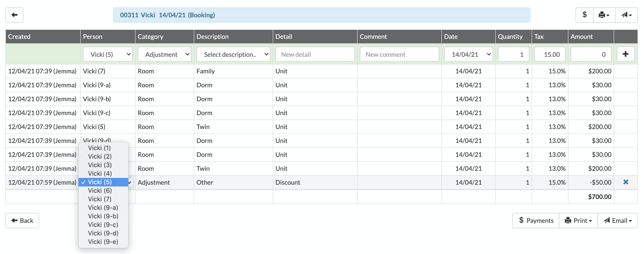Open the new-row Date select 14/04/21

point(468,54)
